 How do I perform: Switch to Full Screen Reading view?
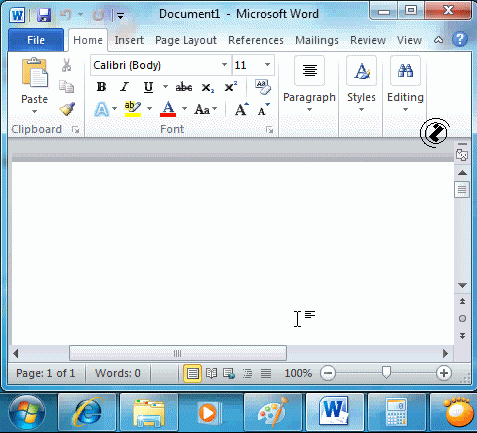point(211,373)
